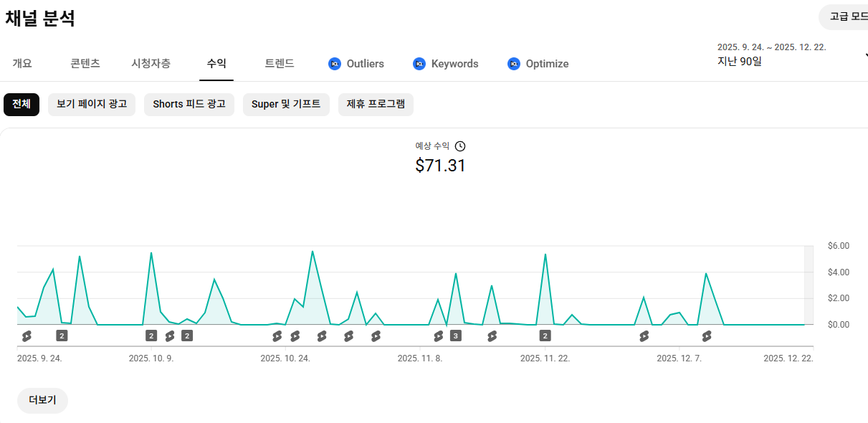This screenshot has width=868, height=423.
Task: Open the badge marked 3 under the chart
Action: (x=455, y=336)
